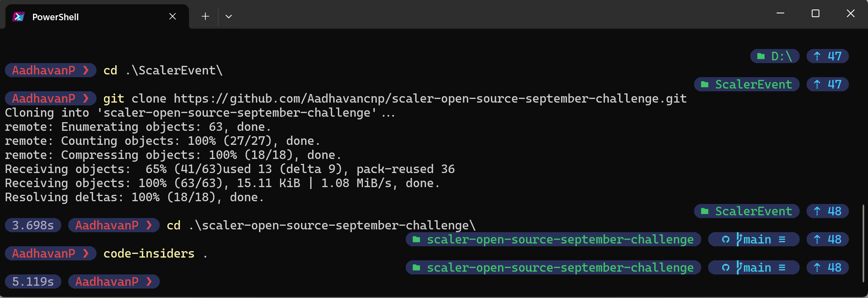Open the new tab dropdown chevron
The height and width of the screenshot is (298, 868).
(229, 16)
